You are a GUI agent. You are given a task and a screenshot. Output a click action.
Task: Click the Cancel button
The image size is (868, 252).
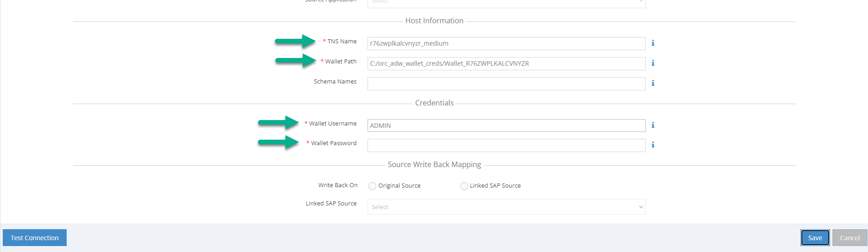click(850, 238)
